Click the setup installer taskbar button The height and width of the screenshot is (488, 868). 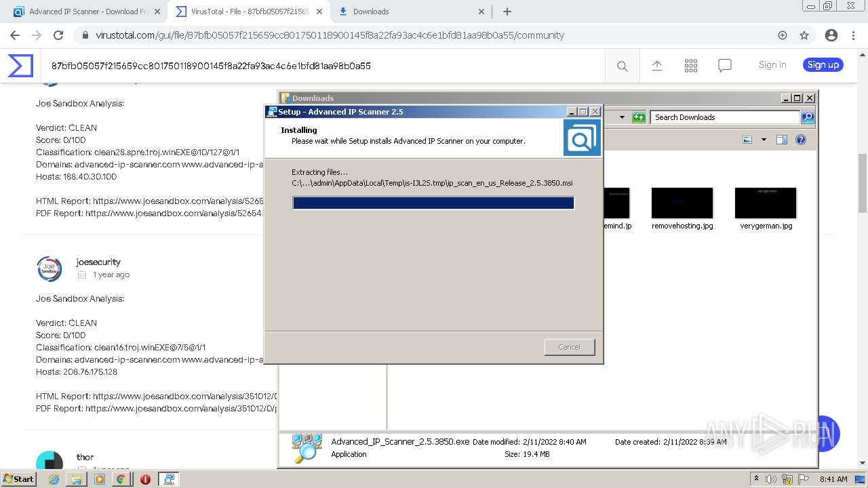pyautogui.click(x=168, y=479)
